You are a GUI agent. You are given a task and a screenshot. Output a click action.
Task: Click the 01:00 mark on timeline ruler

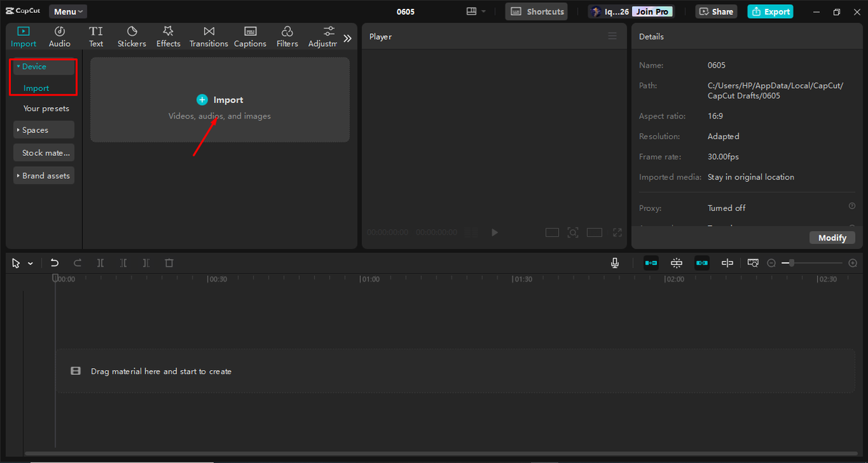point(370,279)
